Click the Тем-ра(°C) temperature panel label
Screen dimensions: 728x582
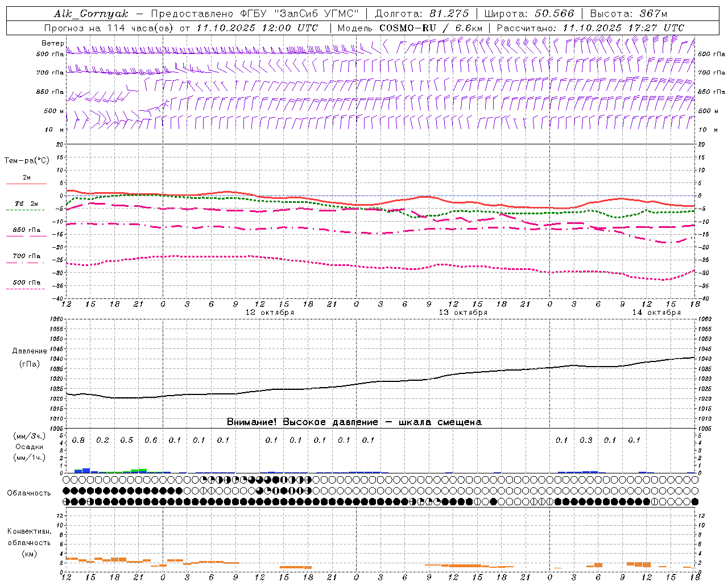(27, 161)
